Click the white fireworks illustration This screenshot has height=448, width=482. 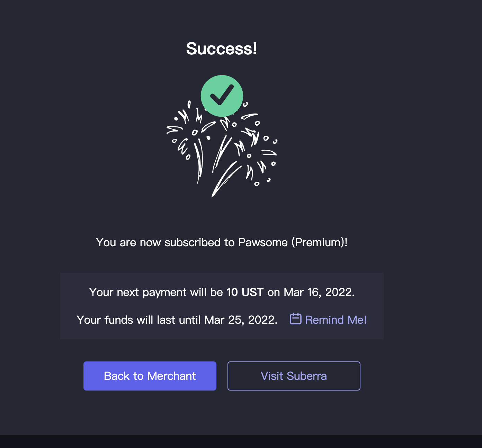click(x=222, y=152)
